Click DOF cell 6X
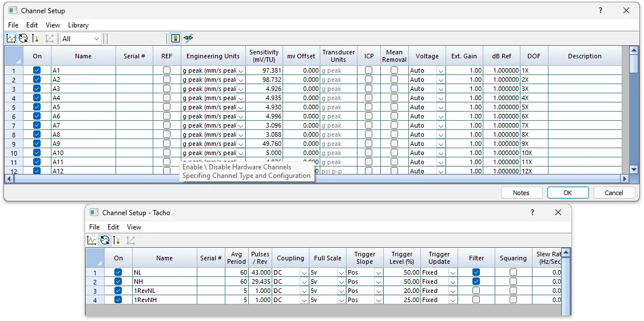 click(x=534, y=116)
